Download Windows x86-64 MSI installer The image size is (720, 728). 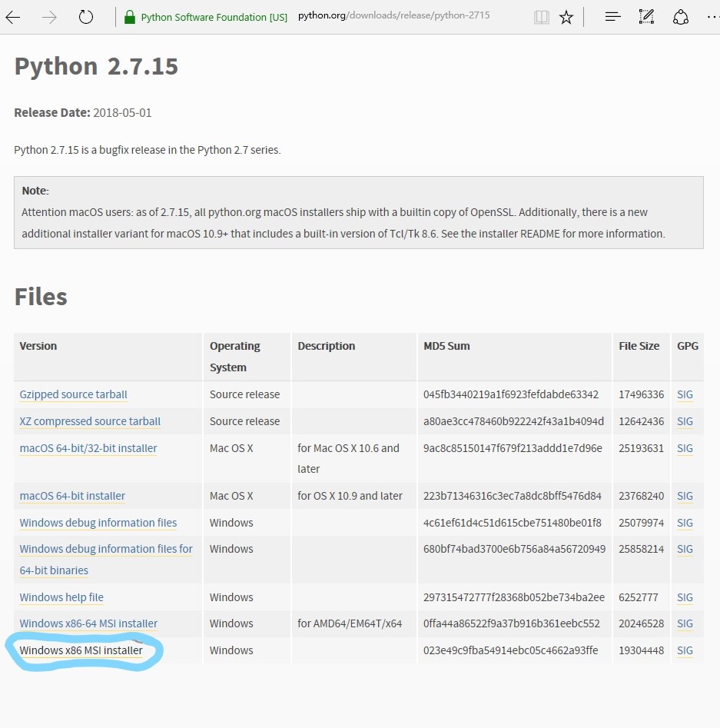[x=88, y=623]
